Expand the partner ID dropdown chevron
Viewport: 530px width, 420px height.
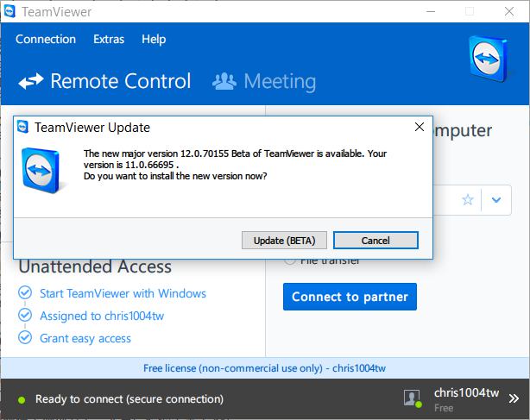[x=496, y=200]
